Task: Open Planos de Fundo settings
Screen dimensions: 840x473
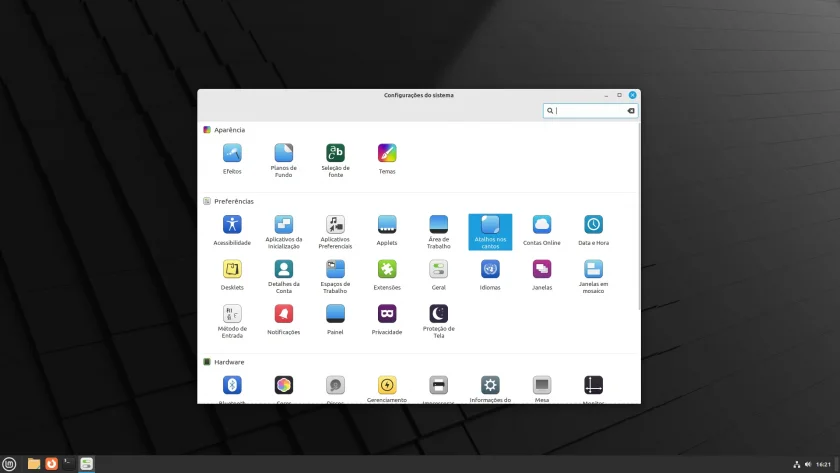Action: click(283, 160)
